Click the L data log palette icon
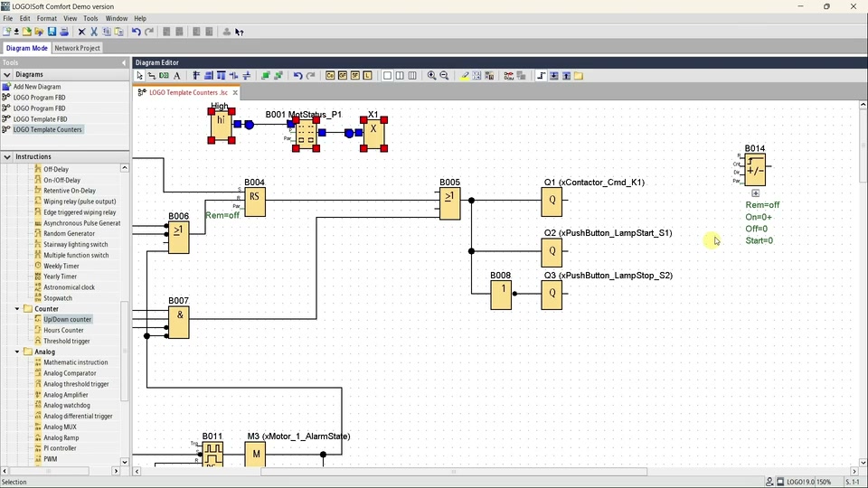The image size is (868, 488). point(367,76)
